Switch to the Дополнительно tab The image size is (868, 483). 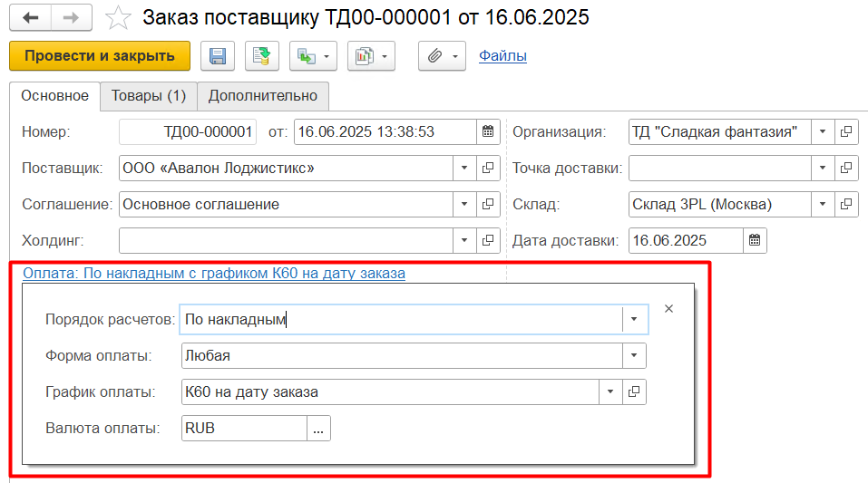click(x=262, y=95)
